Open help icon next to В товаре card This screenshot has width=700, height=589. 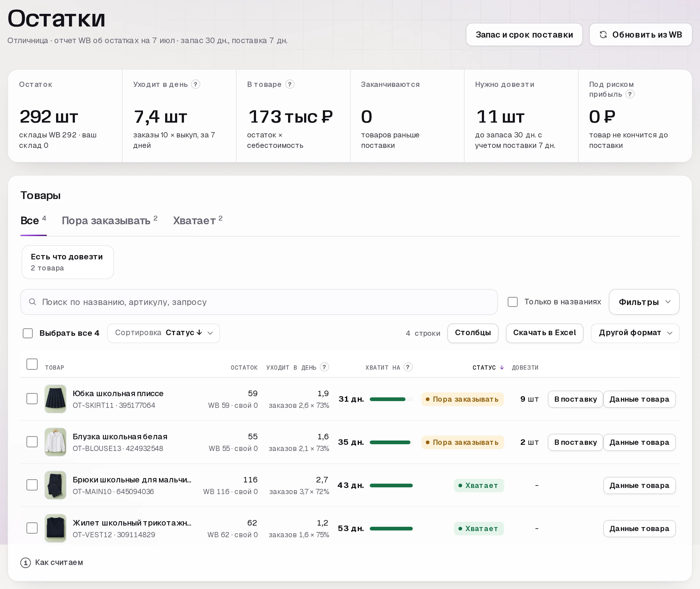click(x=290, y=84)
